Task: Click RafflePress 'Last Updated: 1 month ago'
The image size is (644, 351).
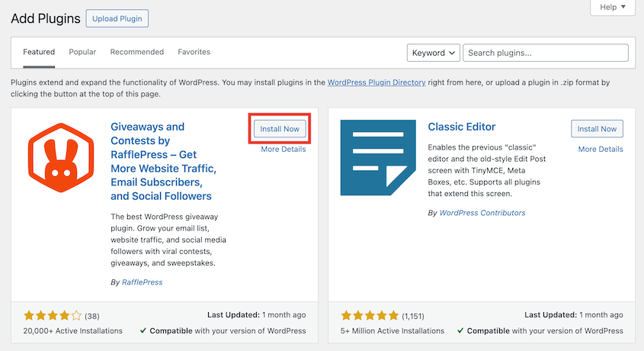Action: click(x=257, y=315)
